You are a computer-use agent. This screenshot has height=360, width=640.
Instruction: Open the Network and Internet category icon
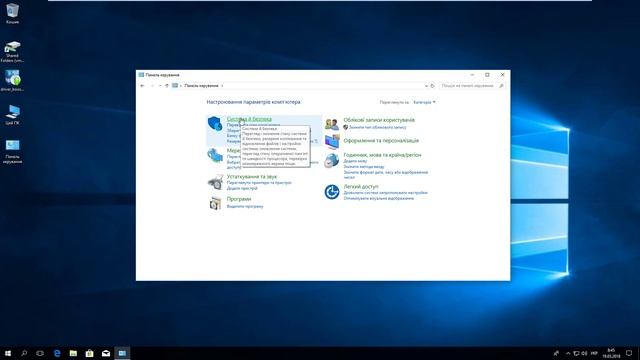tap(215, 155)
